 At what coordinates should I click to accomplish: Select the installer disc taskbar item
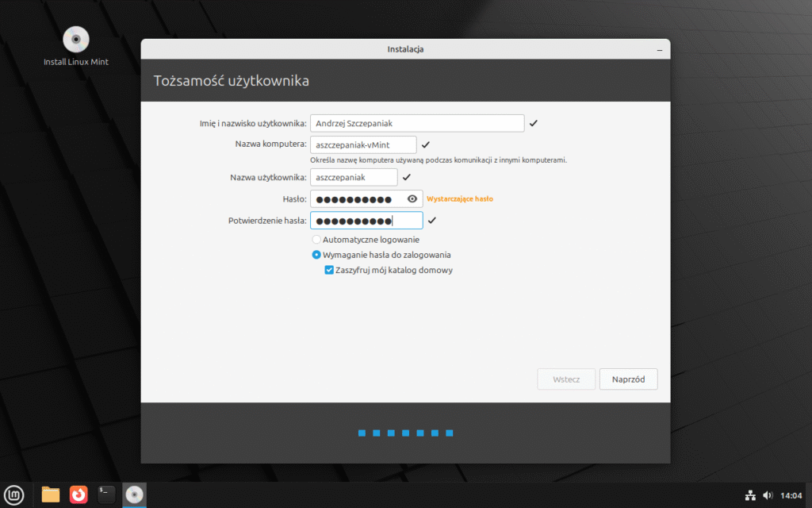[x=135, y=495]
